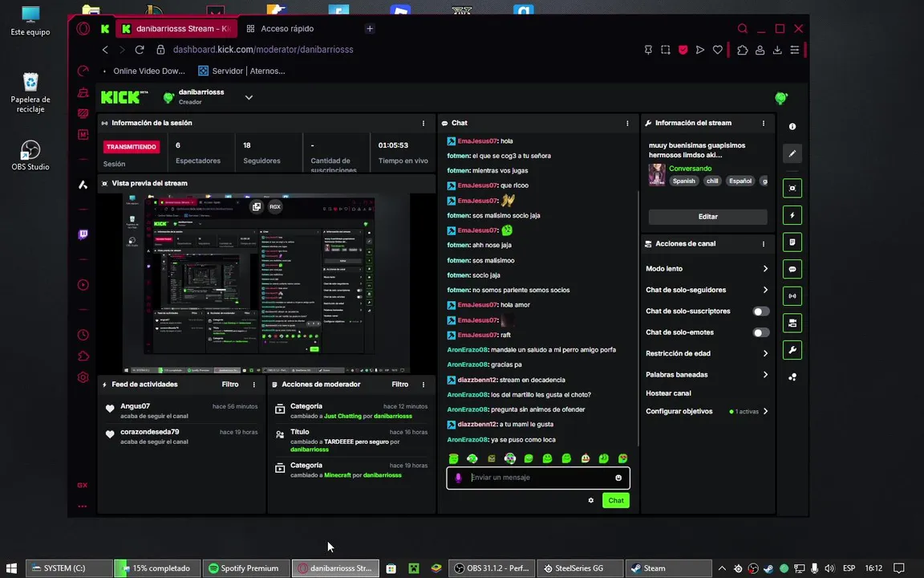The image size is (924, 578).
Task: Click the search icon in browser title bar
Action: pos(743,28)
